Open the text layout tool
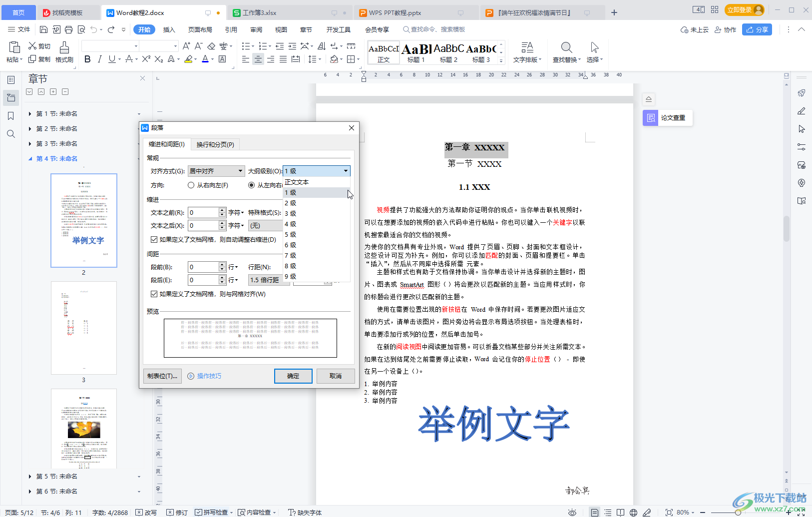This screenshot has width=812, height=517. (527, 51)
